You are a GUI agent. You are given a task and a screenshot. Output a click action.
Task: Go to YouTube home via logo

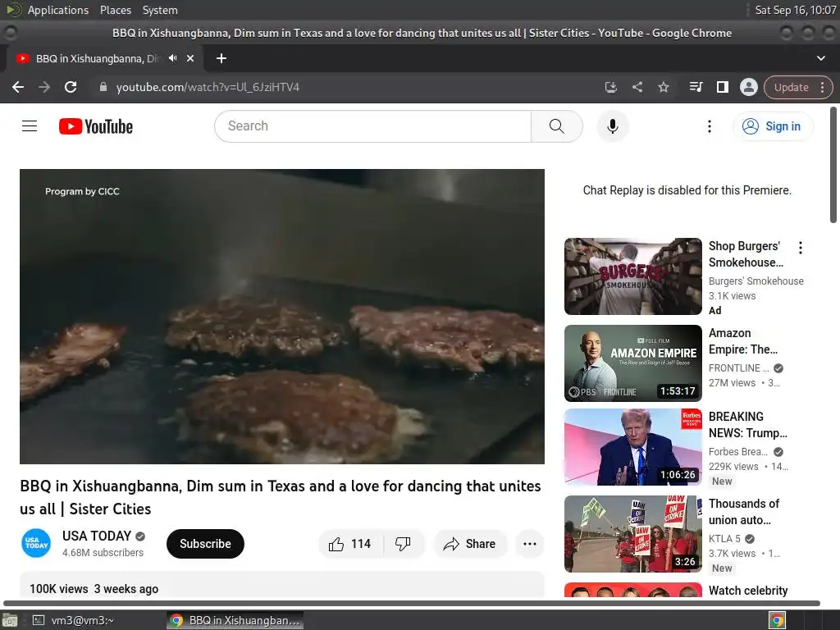[x=96, y=126]
